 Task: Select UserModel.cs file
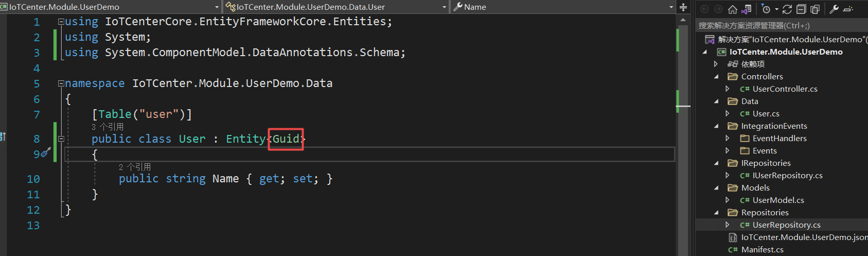778,200
